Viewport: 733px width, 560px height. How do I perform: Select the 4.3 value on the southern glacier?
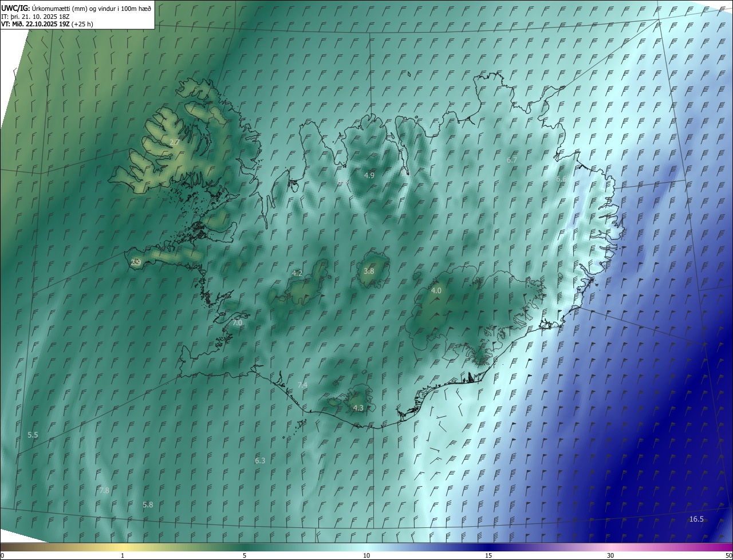click(358, 408)
